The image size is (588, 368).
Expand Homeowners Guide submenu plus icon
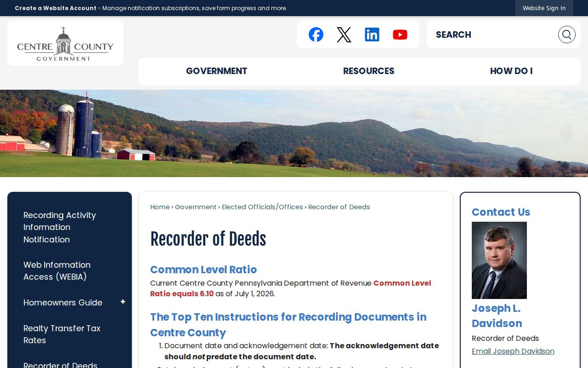pos(123,302)
